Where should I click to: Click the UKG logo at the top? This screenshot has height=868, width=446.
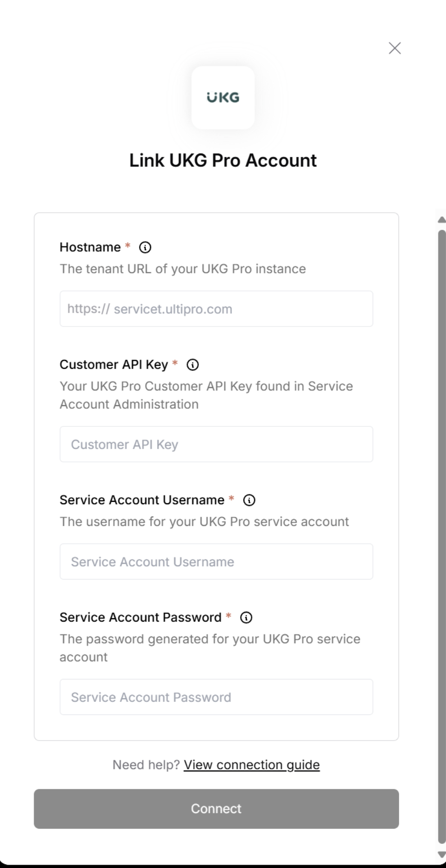coord(223,98)
